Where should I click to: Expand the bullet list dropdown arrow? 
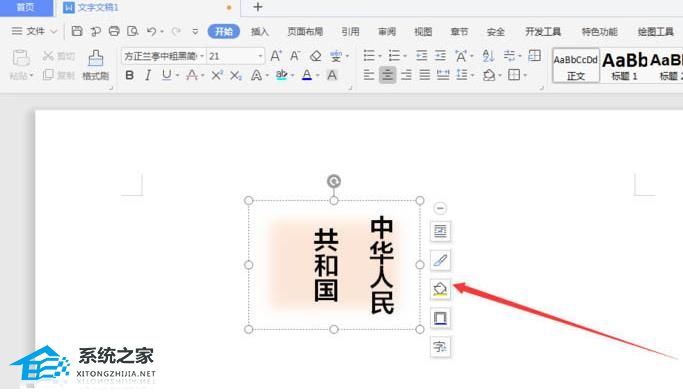pyautogui.click(x=380, y=56)
